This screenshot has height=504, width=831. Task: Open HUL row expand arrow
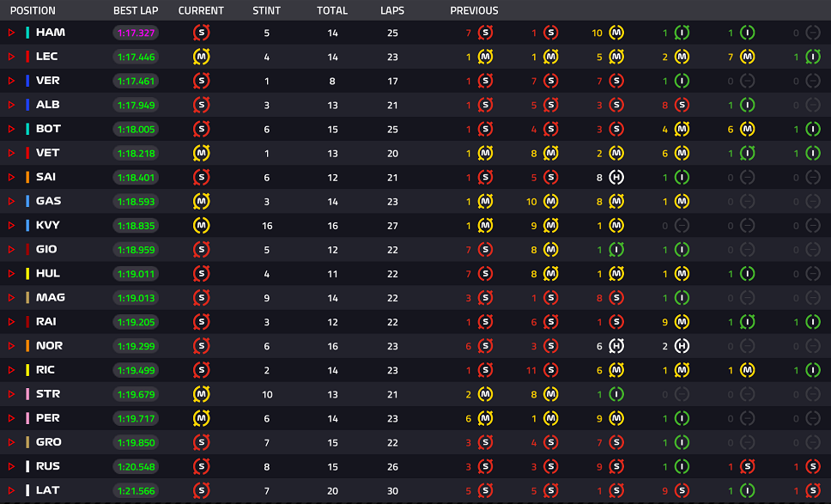(11, 273)
